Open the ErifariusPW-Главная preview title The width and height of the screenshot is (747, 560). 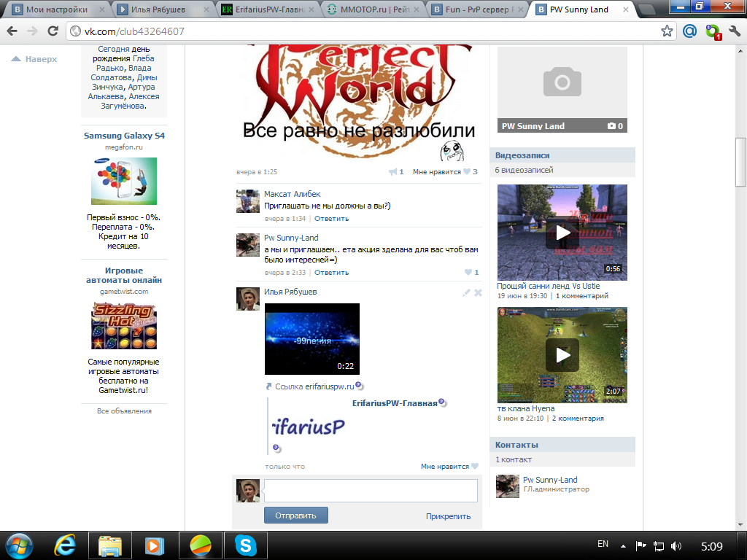(x=395, y=403)
